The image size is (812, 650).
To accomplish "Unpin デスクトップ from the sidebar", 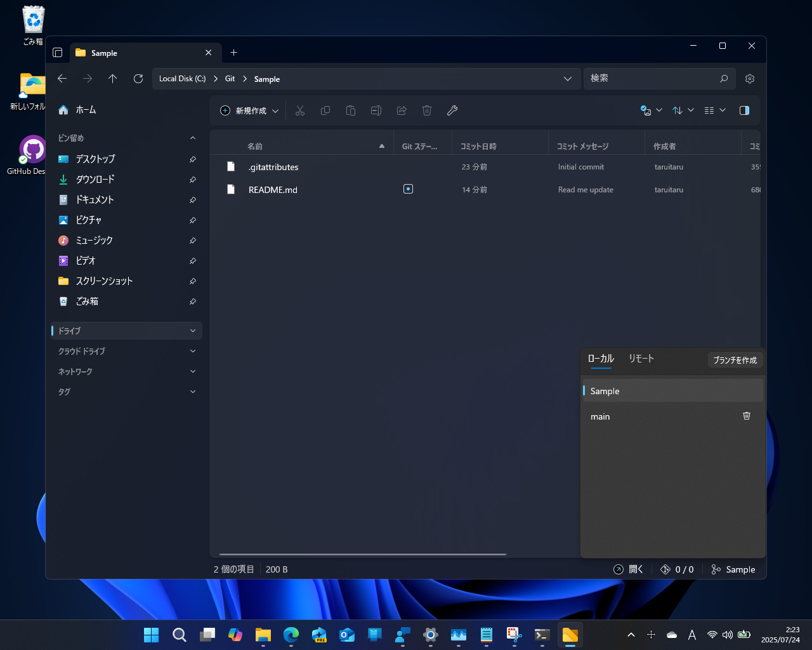I will click(x=192, y=159).
